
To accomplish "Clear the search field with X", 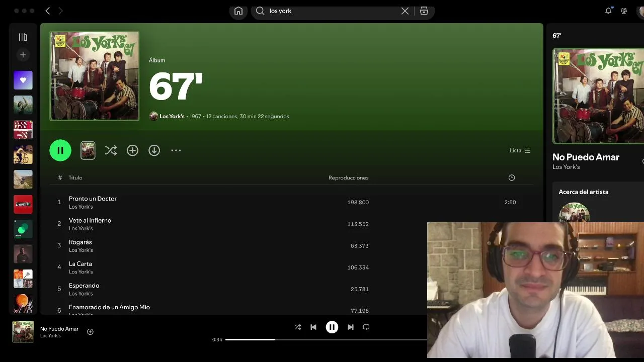I will click(x=405, y=11).
